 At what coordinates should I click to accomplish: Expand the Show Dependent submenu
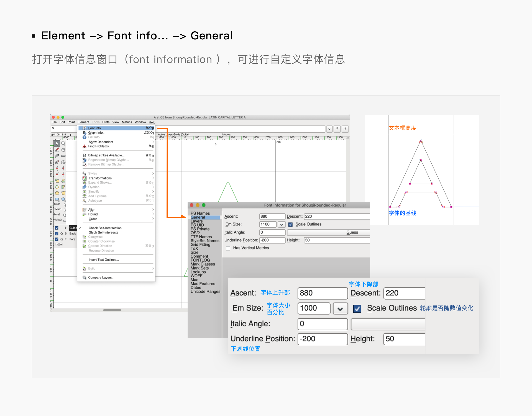click(x=116, y=142)
